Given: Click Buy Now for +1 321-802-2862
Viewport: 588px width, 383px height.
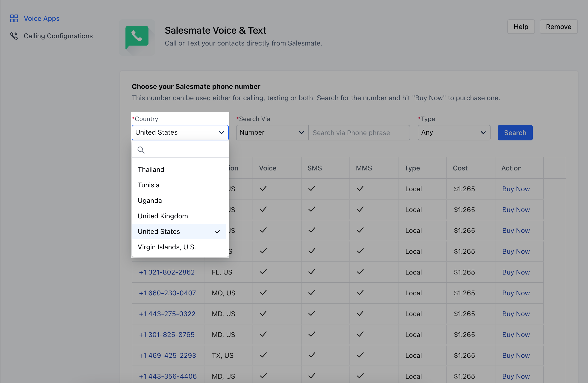Looking at the screenshot, I should point(516,272).
